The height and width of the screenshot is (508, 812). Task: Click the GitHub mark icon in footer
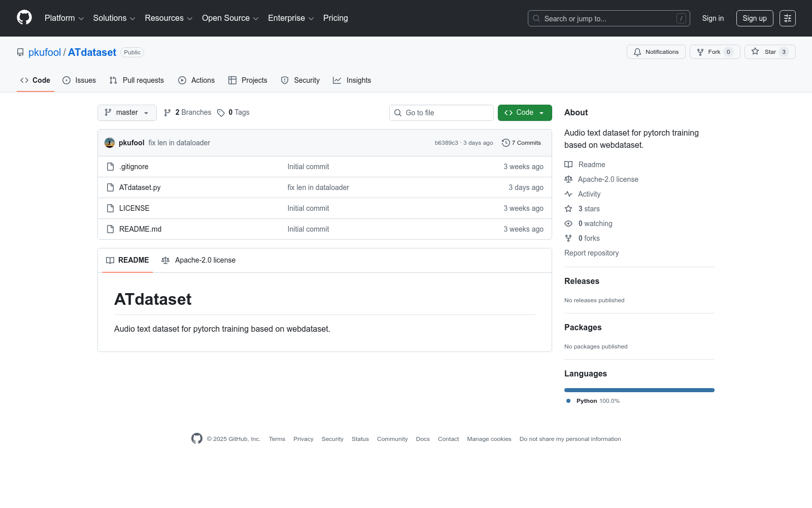point(197,438)
